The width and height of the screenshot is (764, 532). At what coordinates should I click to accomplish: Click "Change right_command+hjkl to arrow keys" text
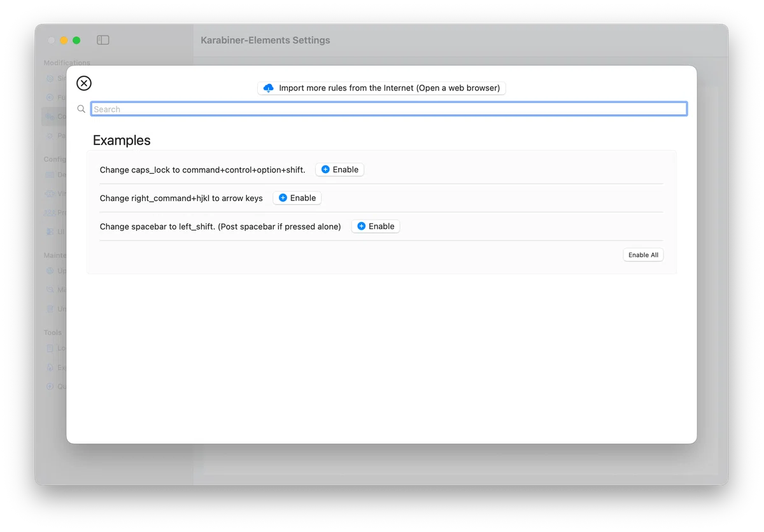tap(181, 198)
